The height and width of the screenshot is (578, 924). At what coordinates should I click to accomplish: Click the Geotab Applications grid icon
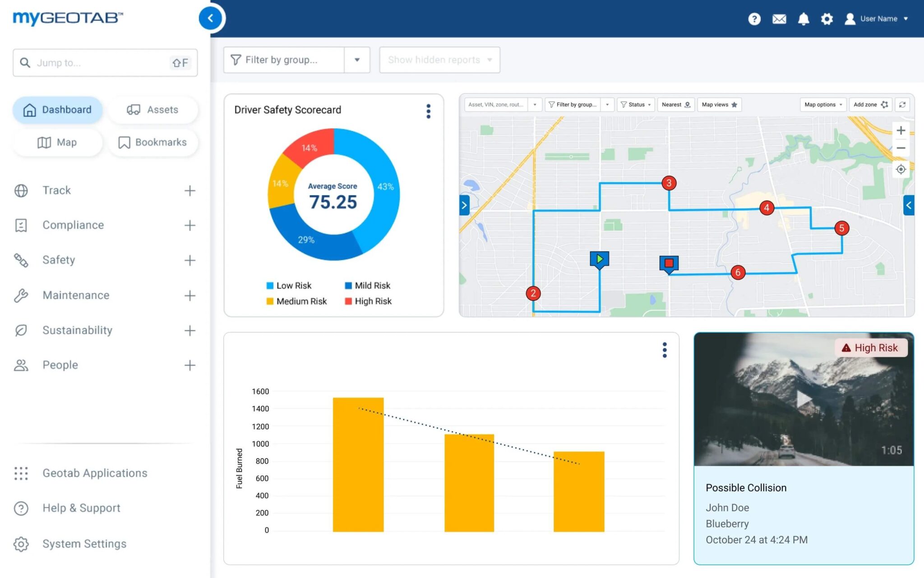(21, 473)
